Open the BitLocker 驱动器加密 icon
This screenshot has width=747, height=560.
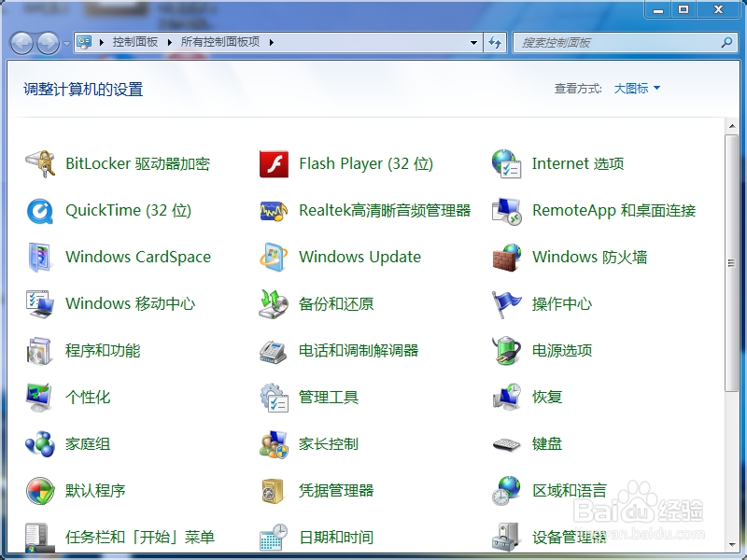pyautogui.click(x=40, y=164)
